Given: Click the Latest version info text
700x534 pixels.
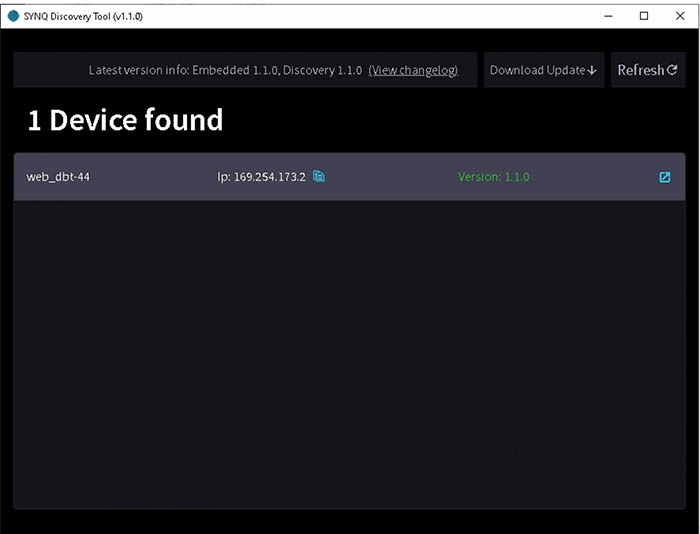Looking at the screenshot, I should 225,70.
